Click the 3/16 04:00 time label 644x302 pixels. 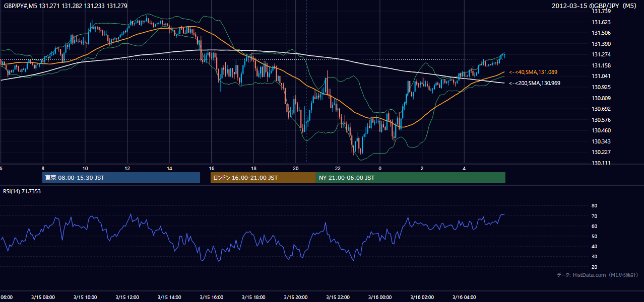(x=464, y=297)
